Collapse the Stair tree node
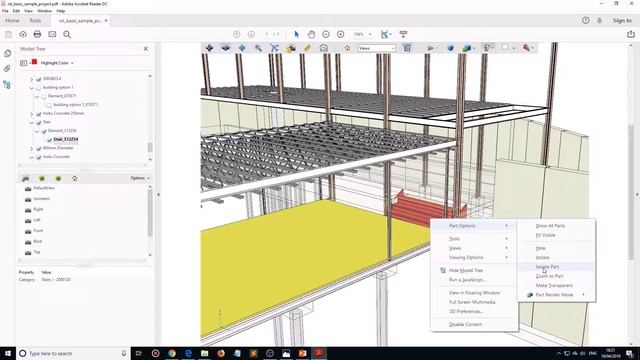The image size is (640, 360). [31, 122]
